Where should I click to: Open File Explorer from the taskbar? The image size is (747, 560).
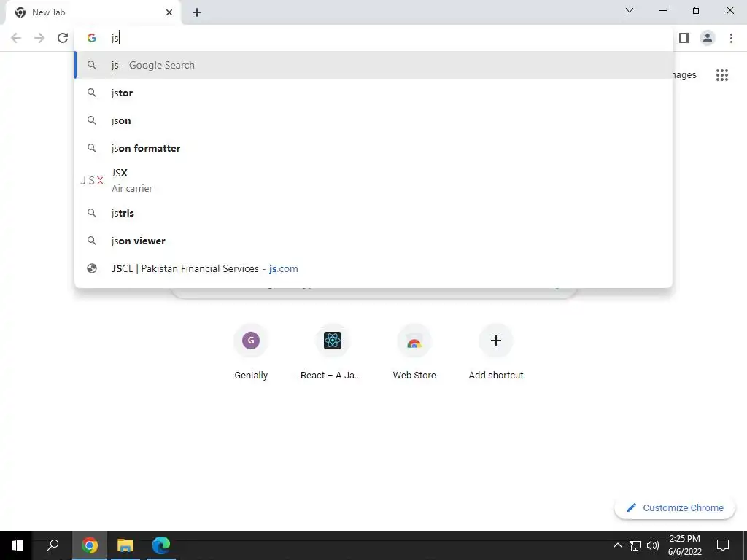click(x=125, y=545)
